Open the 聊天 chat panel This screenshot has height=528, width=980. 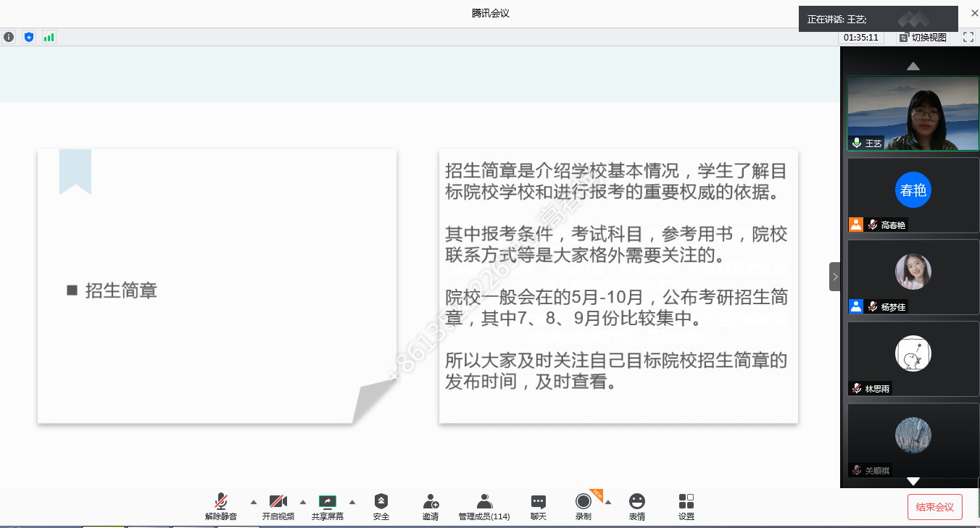pyautogui.click(x=538, y=506)
